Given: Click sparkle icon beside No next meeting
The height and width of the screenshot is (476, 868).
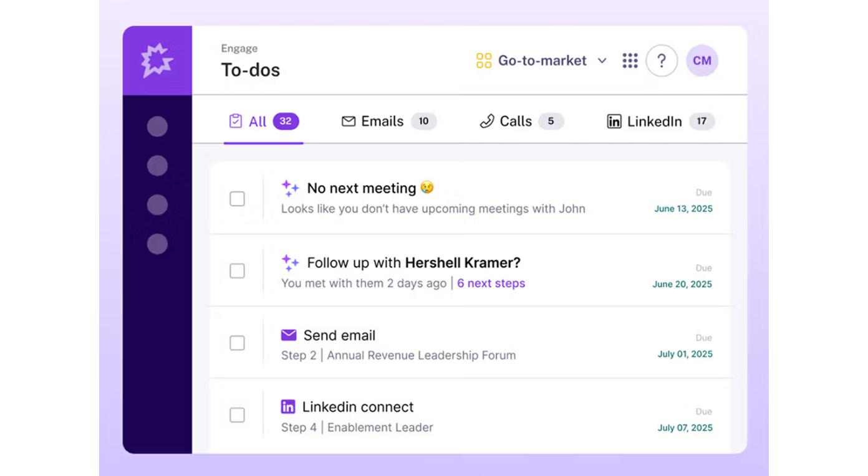Looking at the screenshot, I should [290, 188].
